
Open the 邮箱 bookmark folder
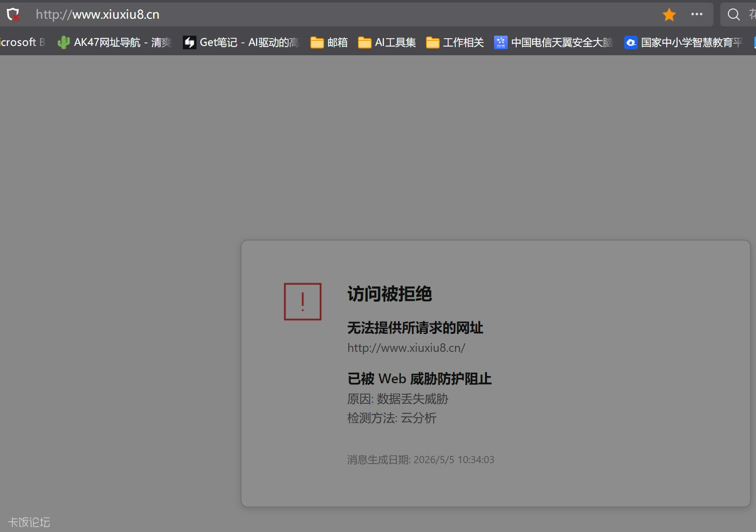[329, 42]
